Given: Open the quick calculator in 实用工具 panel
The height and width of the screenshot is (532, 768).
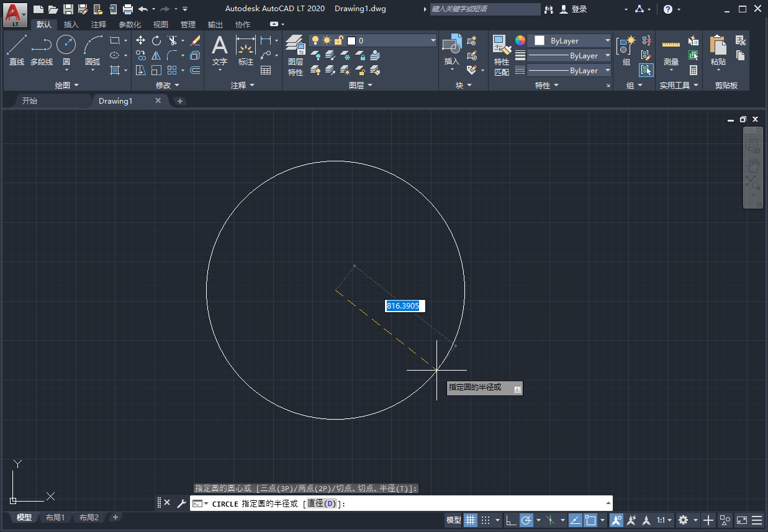Looking at the screenshot, I should click(693, 70).
